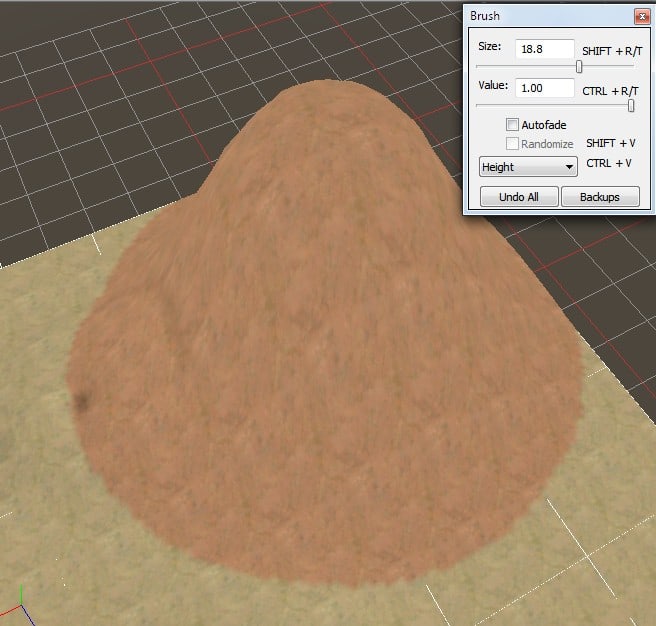656x626 pixels.
Task: Enable the Autofade checkbox
Action: 513,125
